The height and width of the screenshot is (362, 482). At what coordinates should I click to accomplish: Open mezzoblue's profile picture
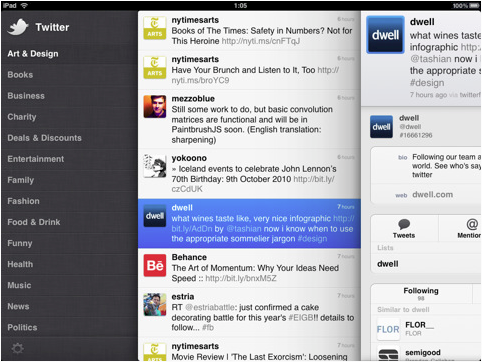155,107
